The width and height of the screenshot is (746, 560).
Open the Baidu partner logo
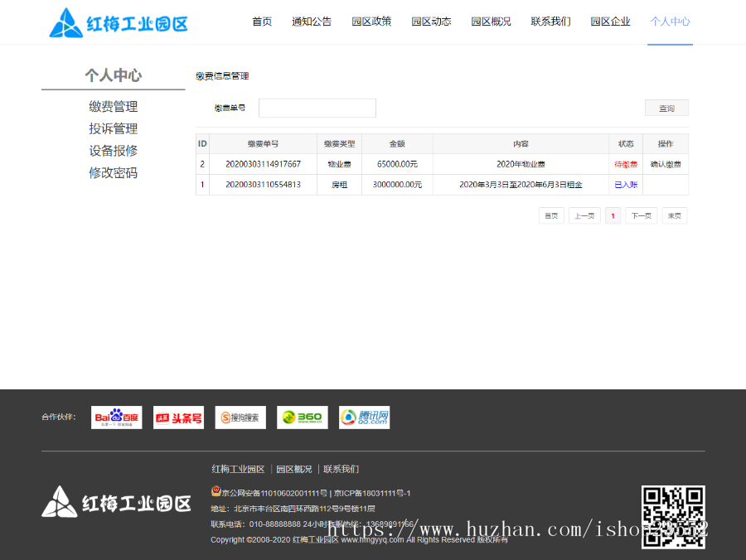pos(116,418)
